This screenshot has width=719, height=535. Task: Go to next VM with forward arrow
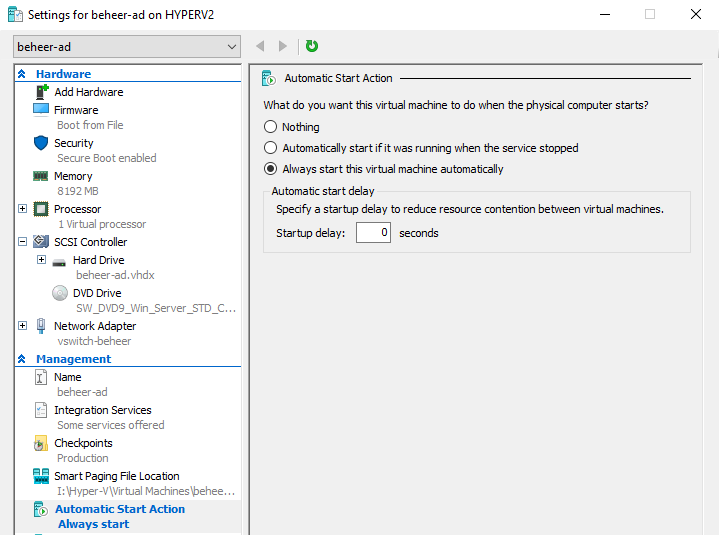click(x=282, y=46)
